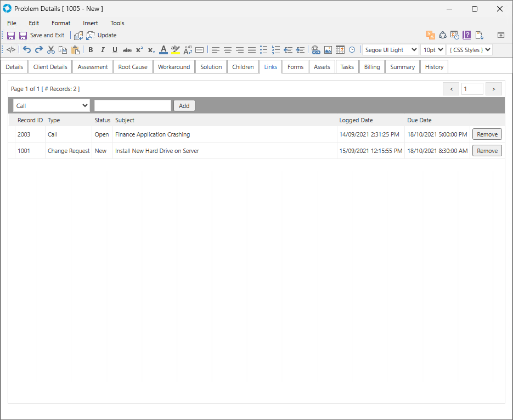Insert a hyperlink using the link icon

pos(315,50)
